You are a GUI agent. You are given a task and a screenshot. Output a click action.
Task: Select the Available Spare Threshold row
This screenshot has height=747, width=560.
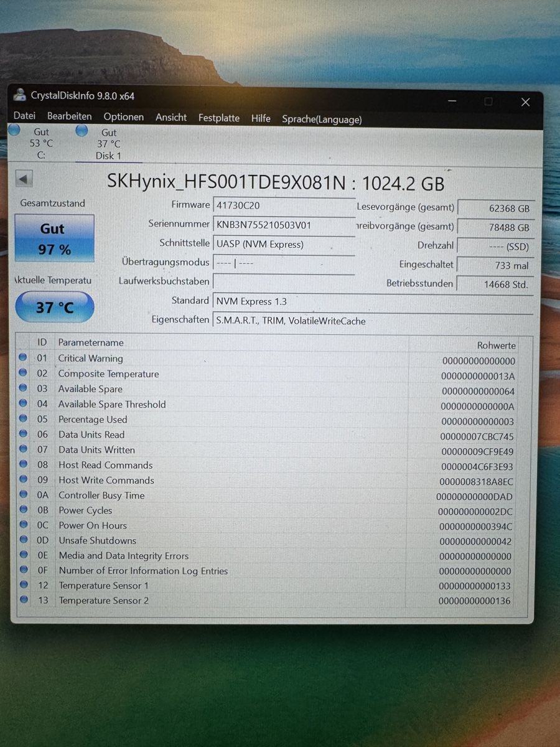[x=268, y=405]
